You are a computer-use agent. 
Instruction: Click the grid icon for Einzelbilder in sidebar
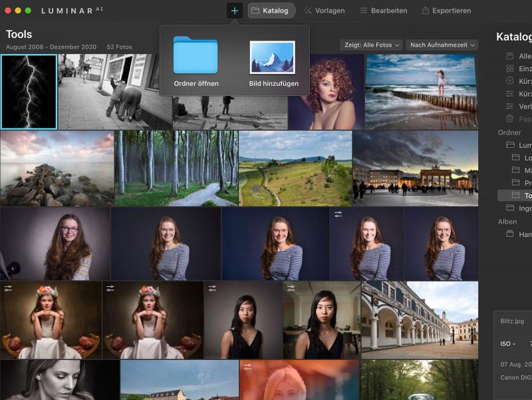510,69
